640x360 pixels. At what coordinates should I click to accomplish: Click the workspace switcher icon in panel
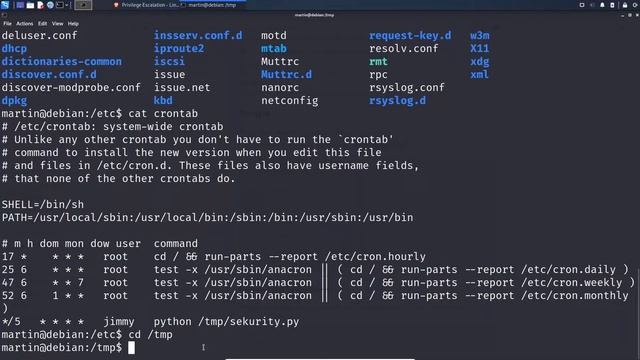(x=20, y=5)
